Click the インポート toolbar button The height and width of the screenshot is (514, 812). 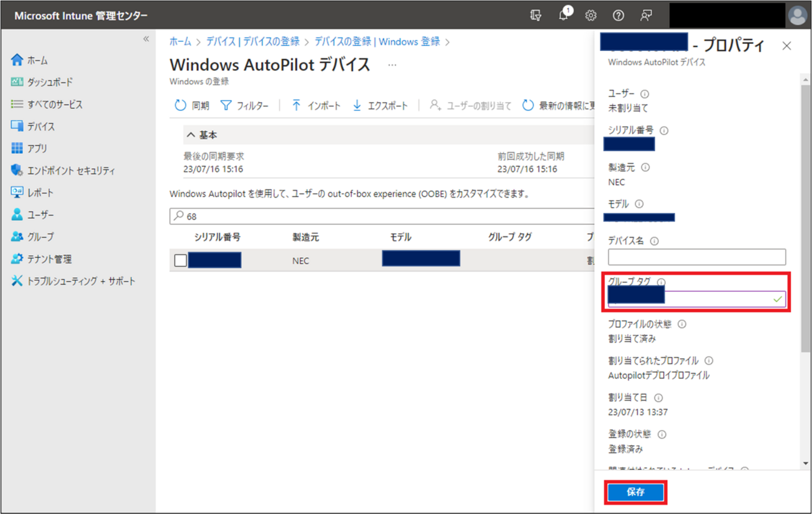click(x=316, y=106)
